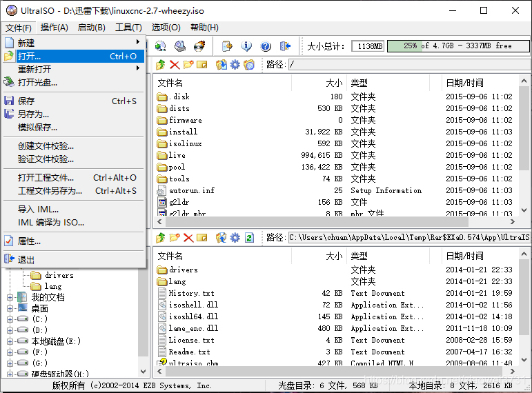This screenshot has height=393, width=532.
Task: Choose 导入 IML... menu entry
Action: 74,209
